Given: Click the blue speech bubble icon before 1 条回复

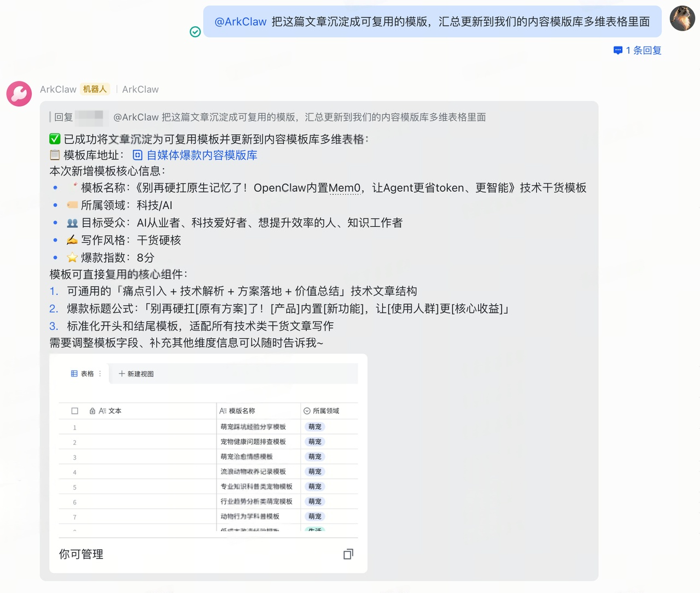Looking at the screenshot, I should coord(617,50).
